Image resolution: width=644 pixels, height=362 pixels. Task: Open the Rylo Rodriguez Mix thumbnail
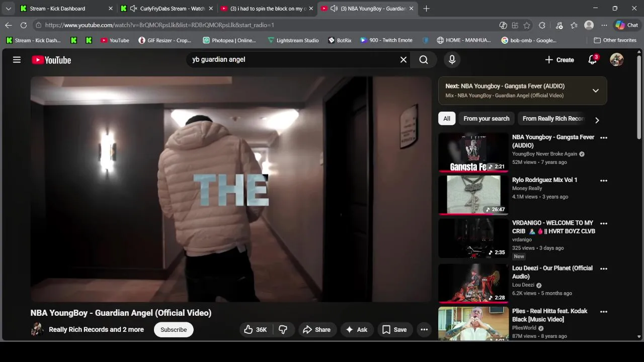[473, 195]
